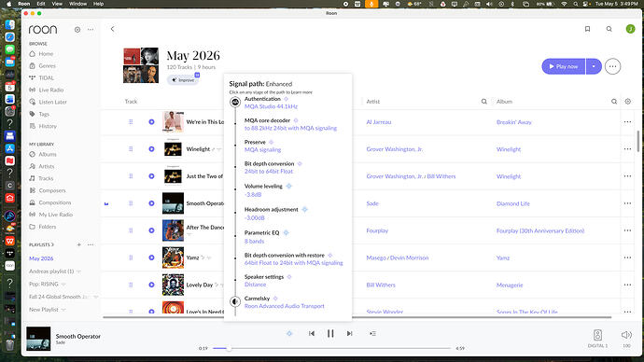
Task: Open column settings gear in table header
Action: click(627, 102)
